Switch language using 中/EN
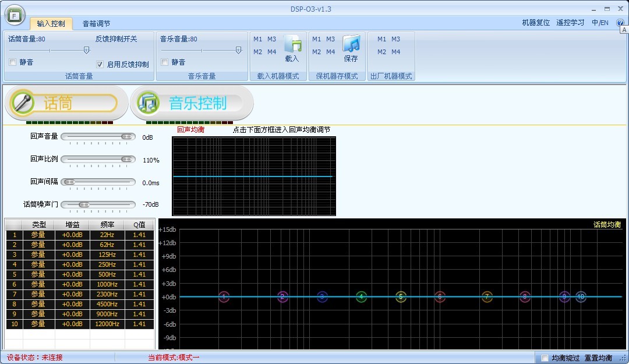Viewport: 629px width, 364px height. point(599,22)
